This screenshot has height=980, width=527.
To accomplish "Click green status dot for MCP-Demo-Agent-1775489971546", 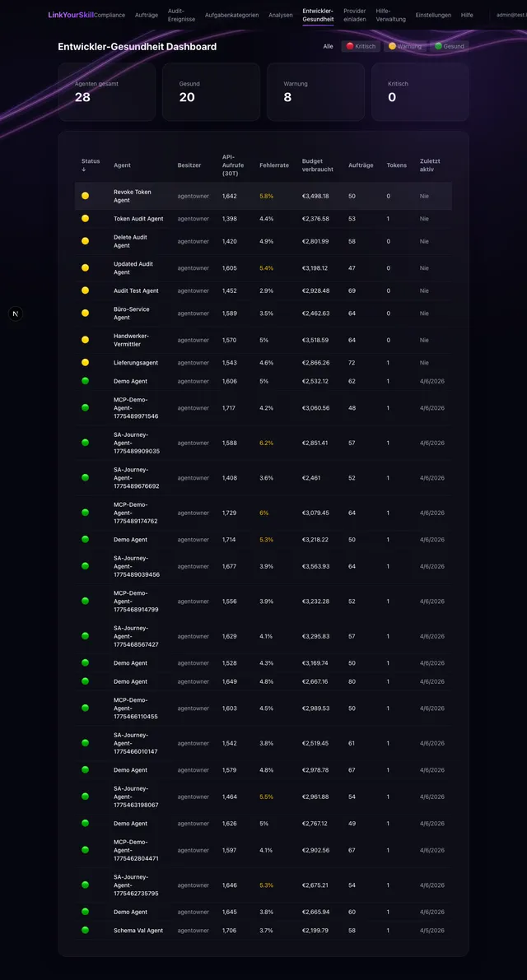I will point(85,407).
